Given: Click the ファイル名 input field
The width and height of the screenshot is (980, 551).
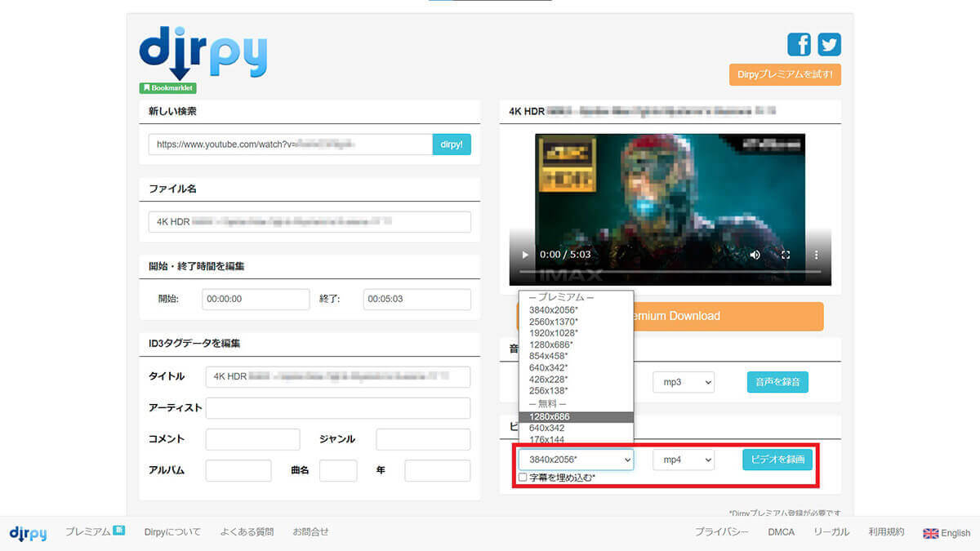Looking at the screenshot, I should [x=310, y=222].
